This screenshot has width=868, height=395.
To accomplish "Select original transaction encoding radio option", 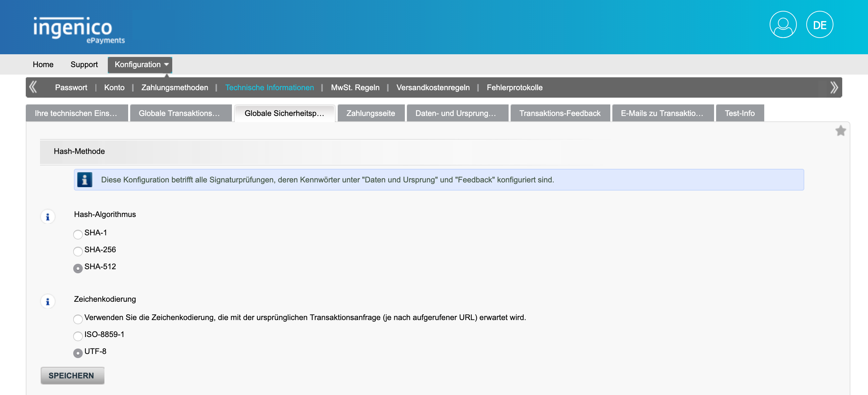I will [78, 319].
